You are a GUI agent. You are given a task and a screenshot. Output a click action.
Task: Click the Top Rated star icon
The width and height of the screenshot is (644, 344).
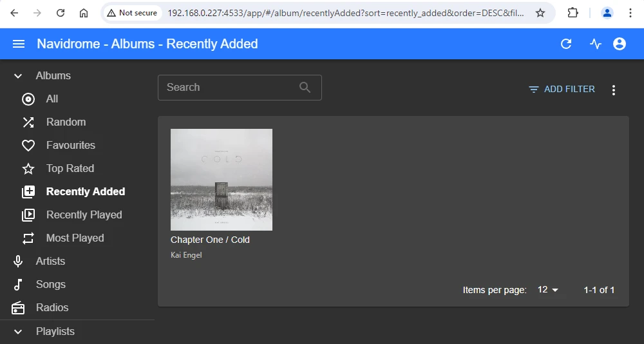(x=28, y=169)
